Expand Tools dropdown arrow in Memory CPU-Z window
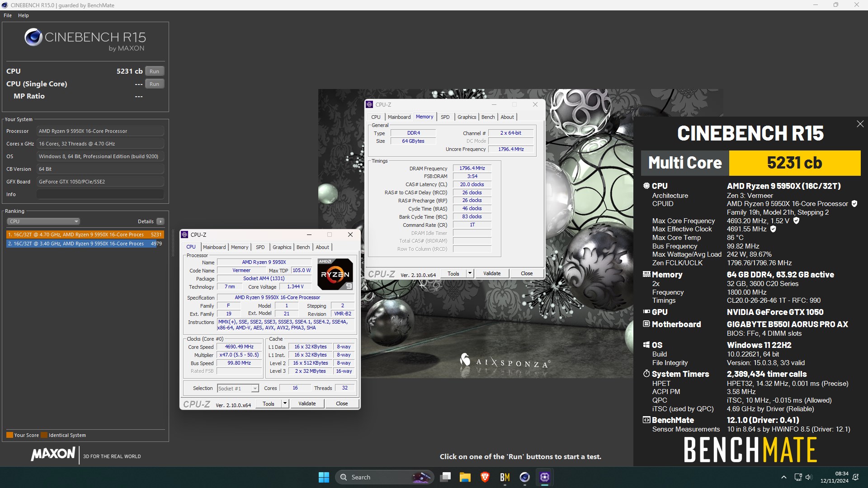The height and width of the screenshot is (488, 868). tap(470, 274)
